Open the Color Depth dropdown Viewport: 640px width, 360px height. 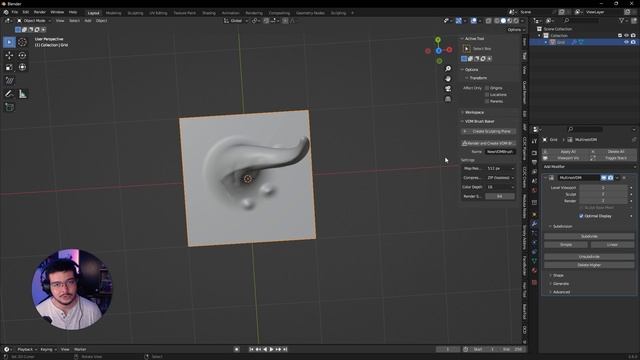(500, 187)
